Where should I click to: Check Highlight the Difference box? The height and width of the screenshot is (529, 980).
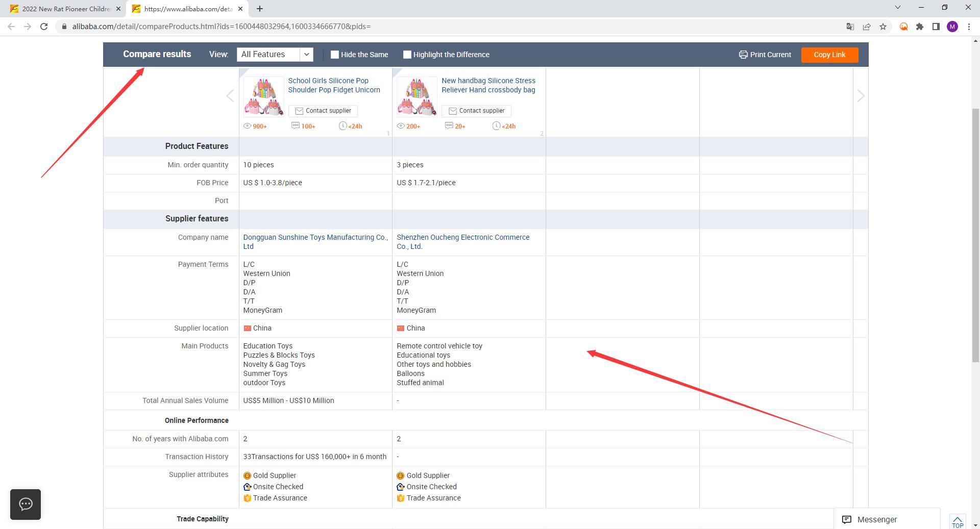(407, 55)
